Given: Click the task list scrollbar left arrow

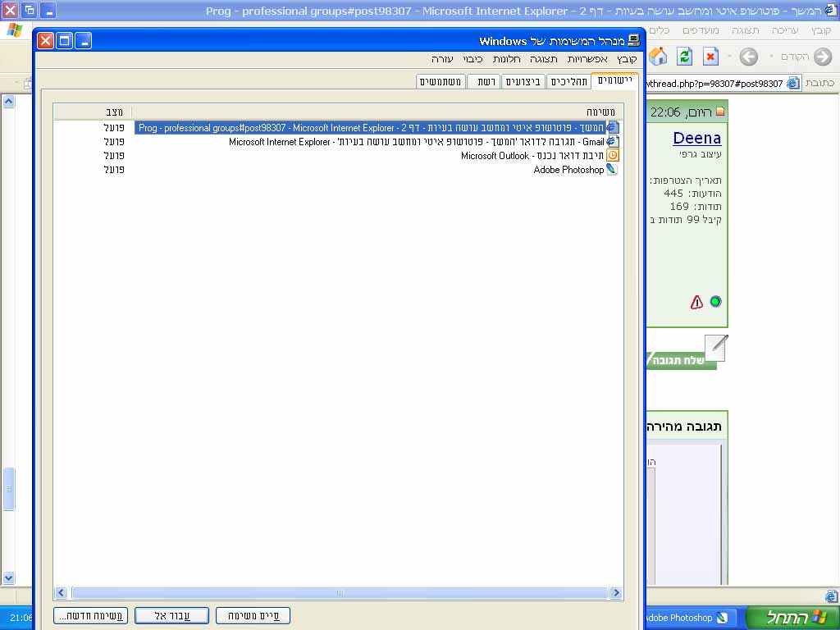Looking at the screenshot, I should point(61,592).
